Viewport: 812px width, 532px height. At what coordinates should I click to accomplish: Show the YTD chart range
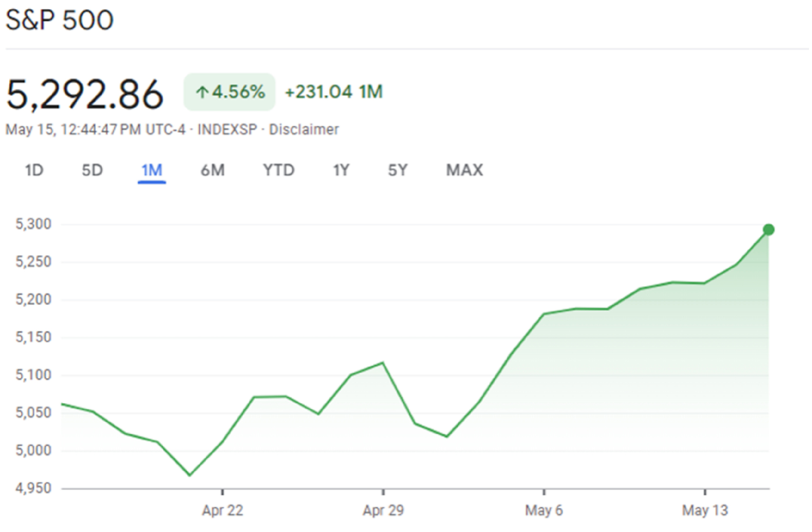click(x=279, y=170)
